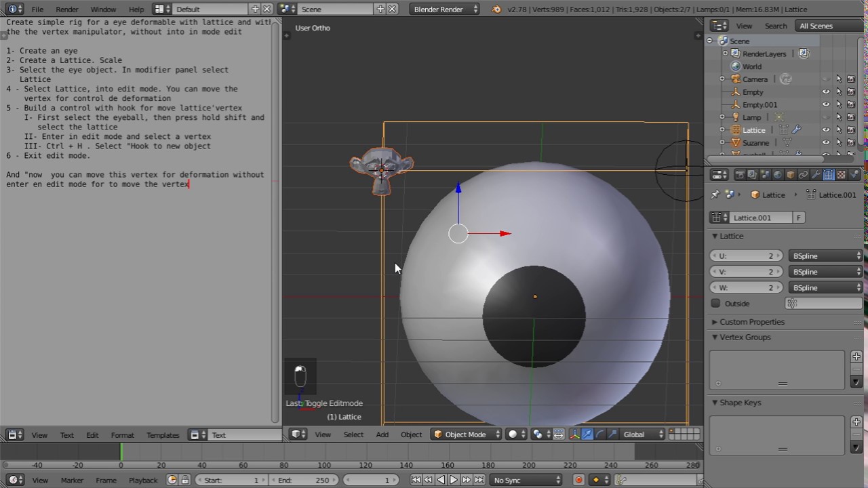The height and width of the screenshot is (488, 868).
Task: Toggle visibility of Lattice in outliner
Action: click(x=826, y=129)
